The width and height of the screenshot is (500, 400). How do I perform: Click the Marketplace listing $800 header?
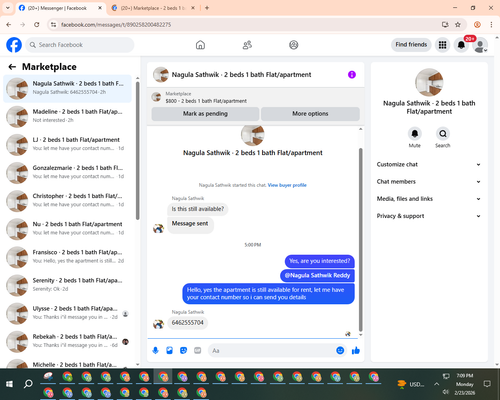click(256, 97)
